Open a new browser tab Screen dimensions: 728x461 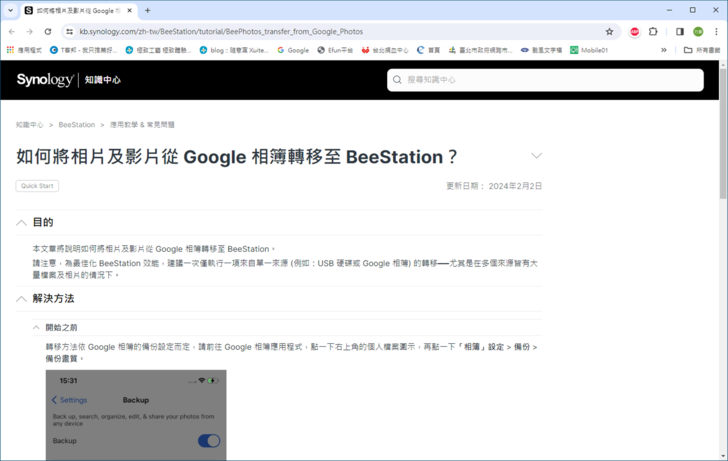(x=148, y=10)
